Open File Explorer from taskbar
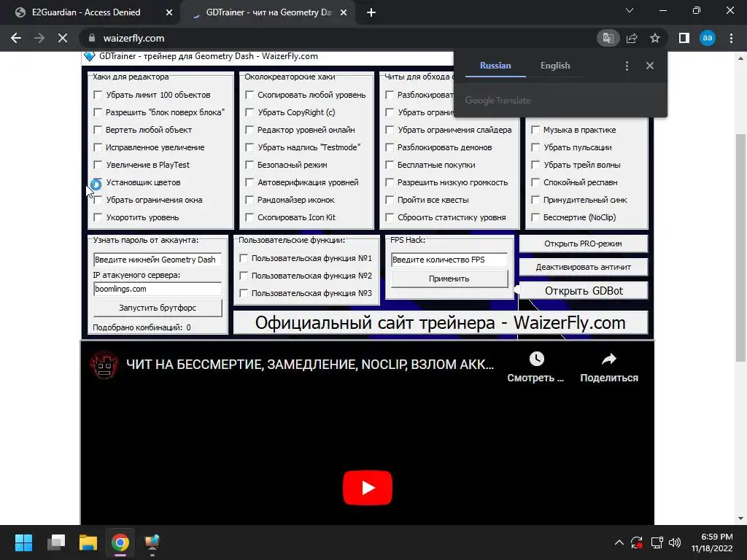The image size is (747, 560). tap(88, 542)
